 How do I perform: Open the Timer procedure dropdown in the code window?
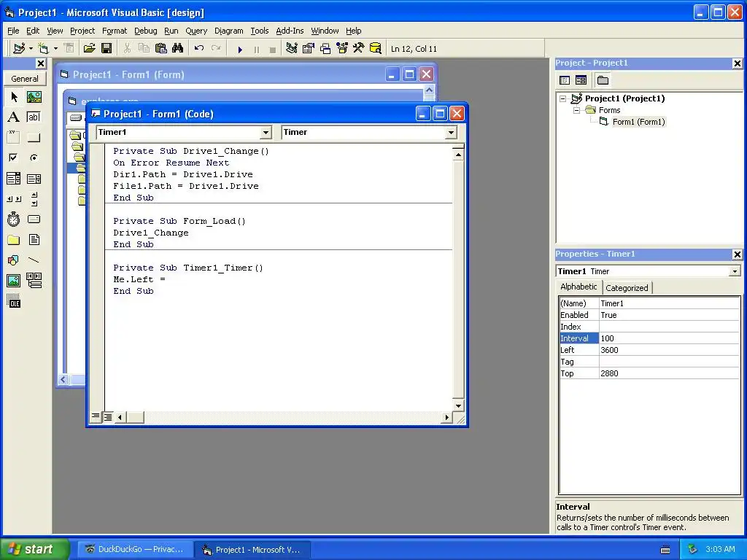[x=451, y=133]
